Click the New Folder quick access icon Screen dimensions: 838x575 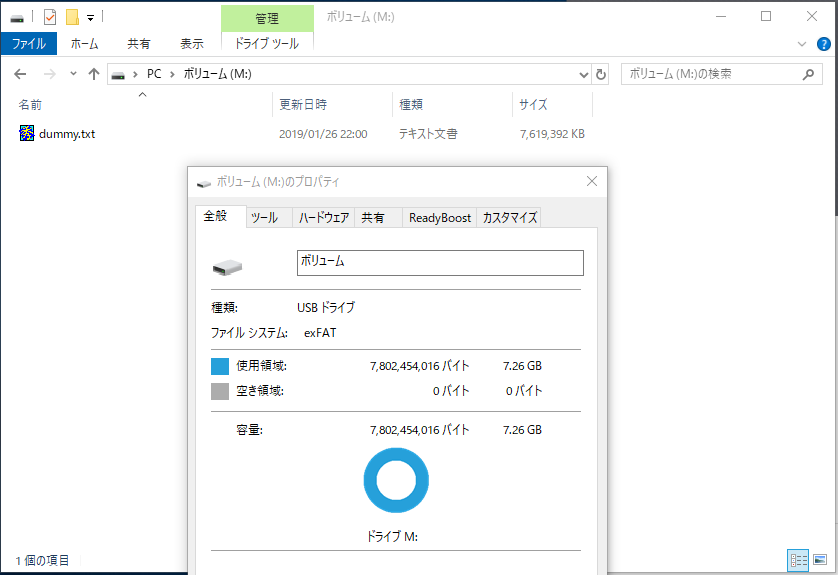click(x=72, y=17)
